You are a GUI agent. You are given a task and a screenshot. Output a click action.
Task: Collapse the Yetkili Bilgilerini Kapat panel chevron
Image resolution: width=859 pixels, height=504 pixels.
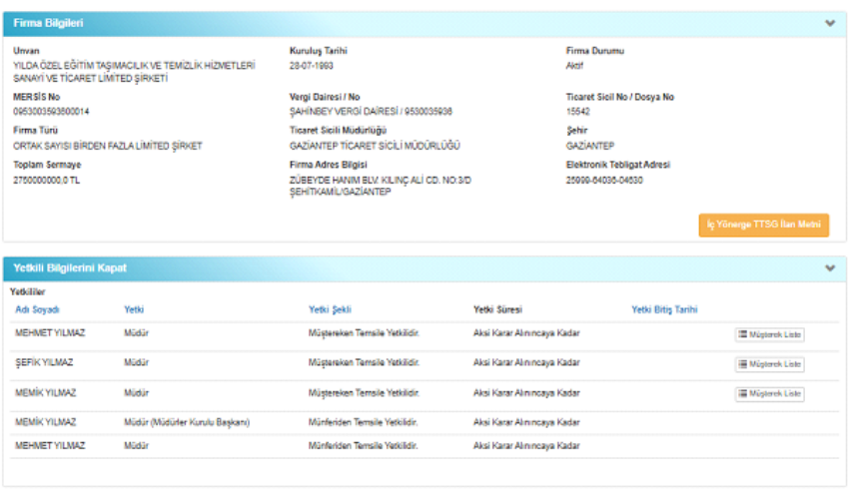point(829,268)
